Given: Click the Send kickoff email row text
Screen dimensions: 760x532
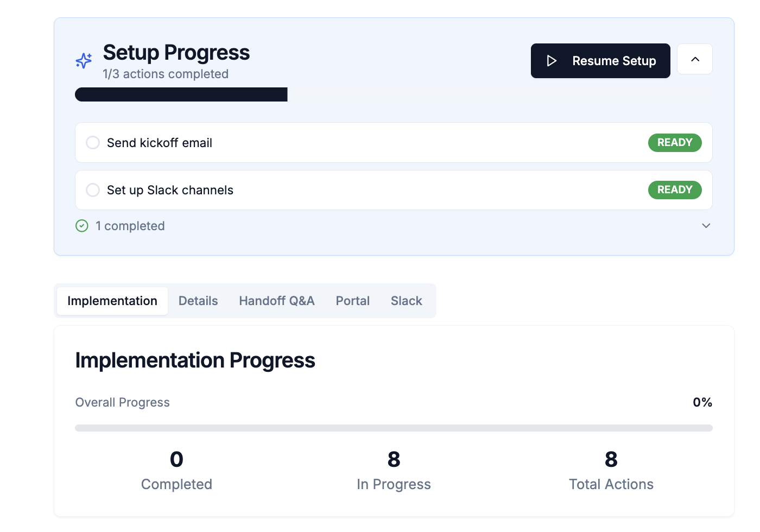Looking at the screenshot, I should (x=160, y=143).
